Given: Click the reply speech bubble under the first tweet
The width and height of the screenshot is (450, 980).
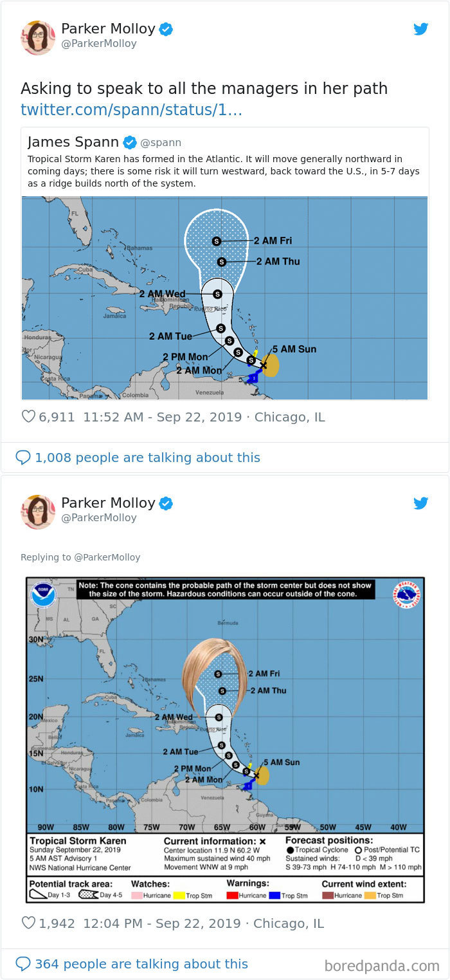Looking at the screenshot, I should pos(23,458).
